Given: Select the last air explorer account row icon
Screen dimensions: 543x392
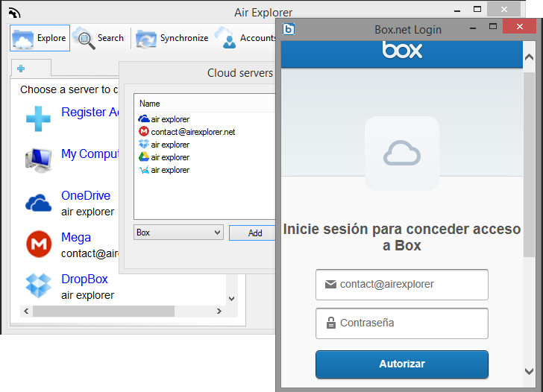Looking at the screenshot, I should click(x=144, y=170).
